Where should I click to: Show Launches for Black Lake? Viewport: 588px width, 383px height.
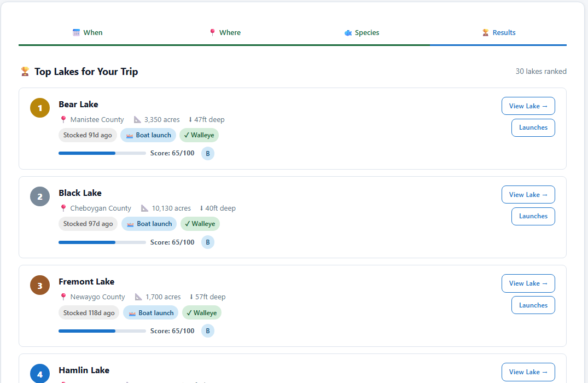pos(533,217)
